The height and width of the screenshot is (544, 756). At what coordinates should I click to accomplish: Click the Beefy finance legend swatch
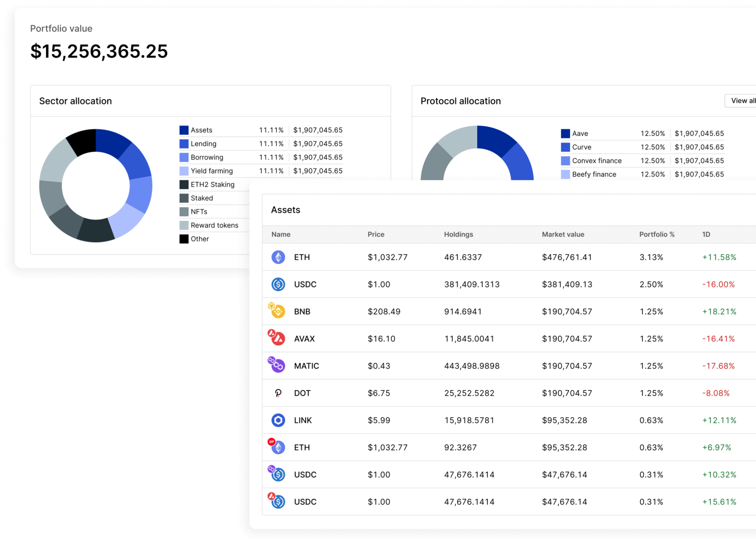coord(565,174)
